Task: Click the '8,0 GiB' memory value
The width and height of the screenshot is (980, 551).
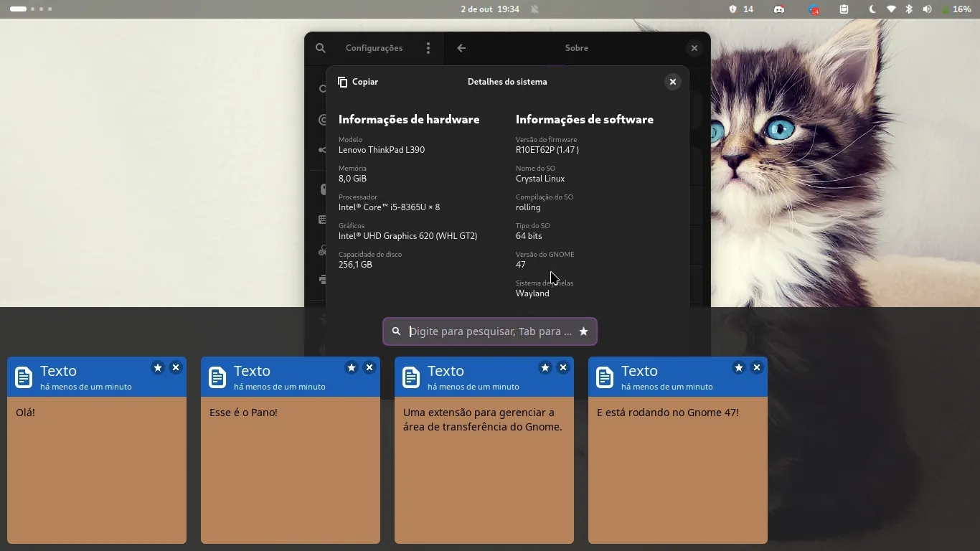Action: tap(353, 179)
